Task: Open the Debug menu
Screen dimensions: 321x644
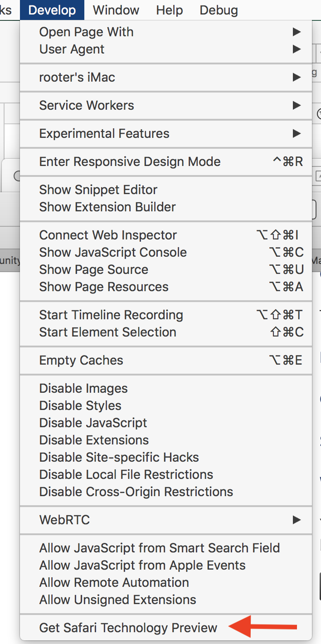Action: tap(219, 10)
